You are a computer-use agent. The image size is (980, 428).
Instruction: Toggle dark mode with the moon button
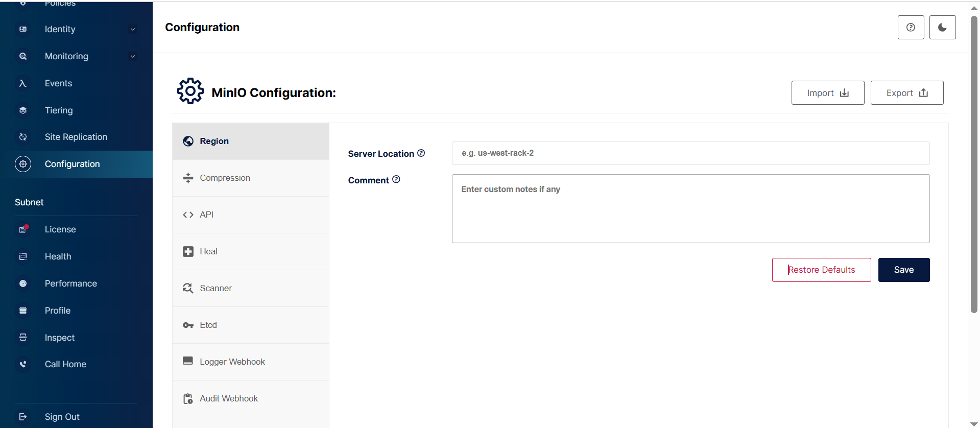[942, 28]
